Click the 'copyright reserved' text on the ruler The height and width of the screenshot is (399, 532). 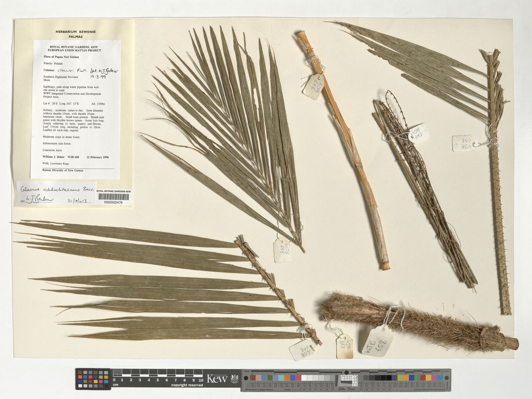[x=187, y=385]
